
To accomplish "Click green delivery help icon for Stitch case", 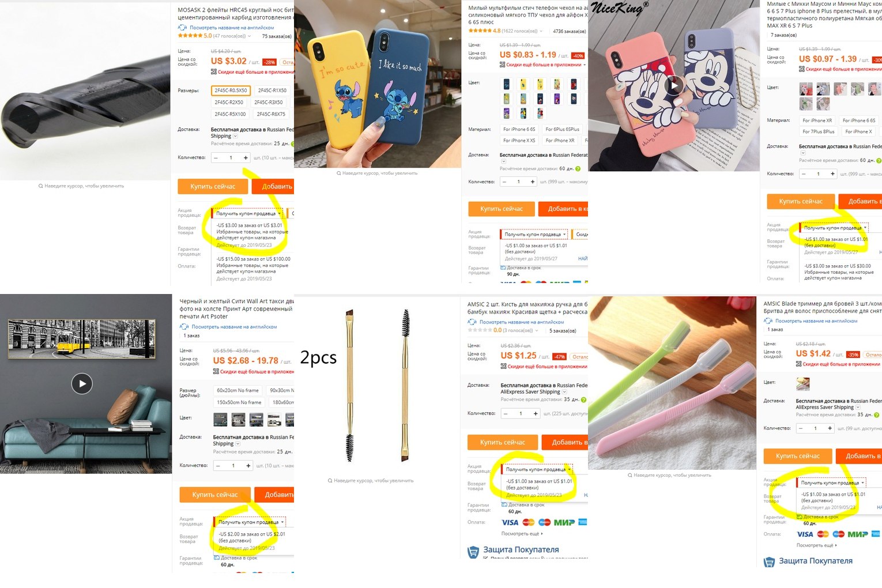I will (578, 169).
